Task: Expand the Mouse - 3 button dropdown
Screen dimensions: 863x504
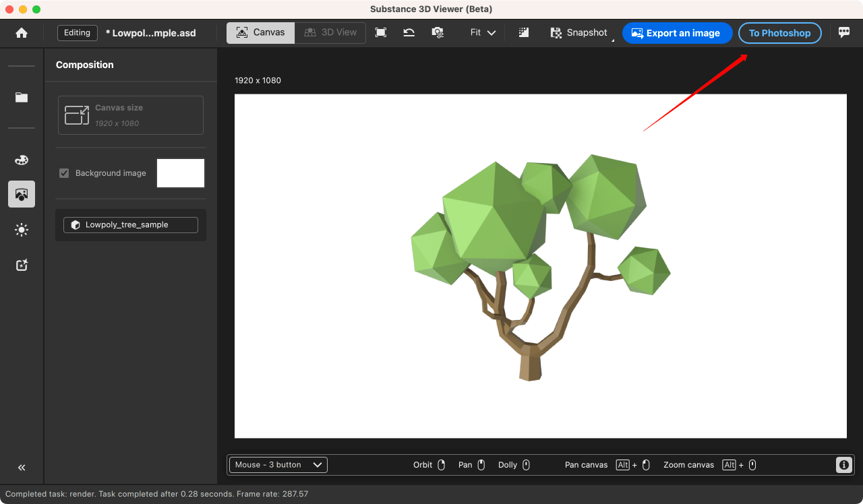Action: 278,465
